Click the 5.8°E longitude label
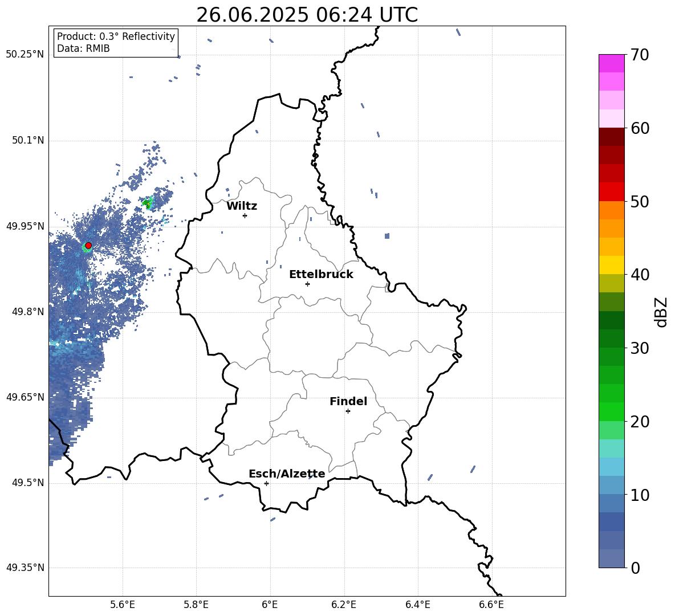This screenshot has width=675, height=616. [196, 605]
